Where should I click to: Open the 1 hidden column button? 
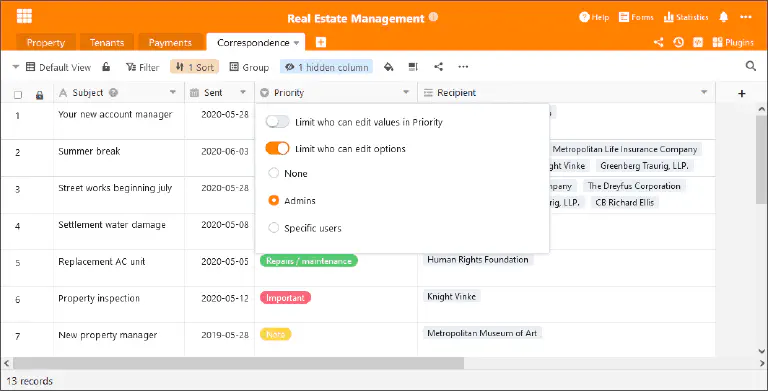pyautogui.click(x=327, y=67)
